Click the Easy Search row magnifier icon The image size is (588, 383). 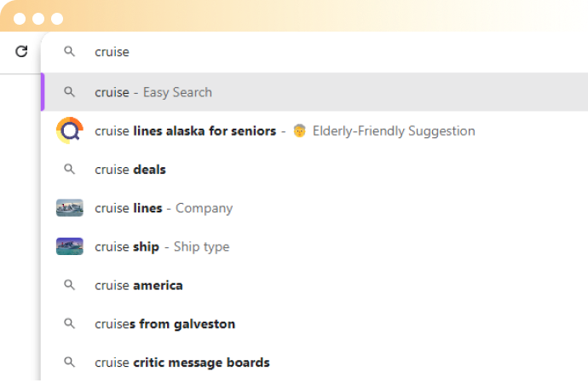click(69, 91)
